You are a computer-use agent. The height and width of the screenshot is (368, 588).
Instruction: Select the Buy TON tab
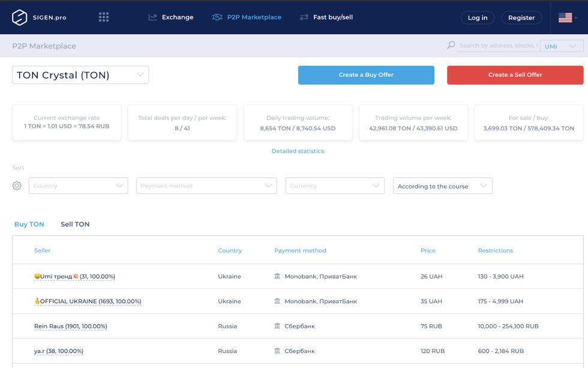[x=29, y=225]
